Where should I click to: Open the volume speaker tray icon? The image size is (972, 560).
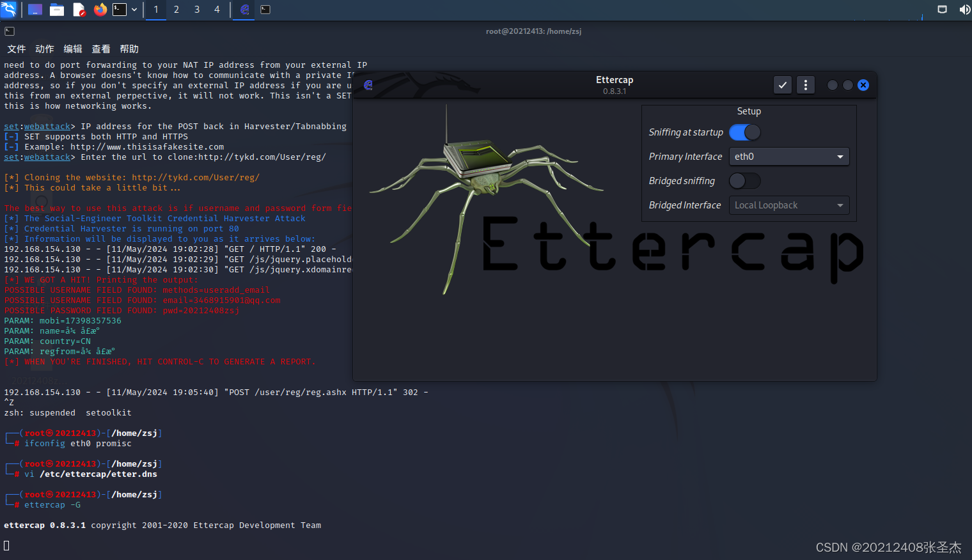pyautogui.click(x=964, y=9)
